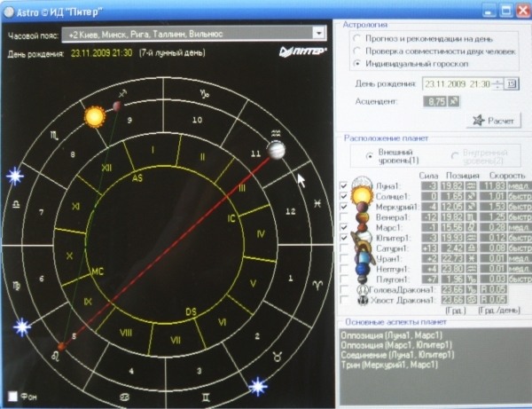
Task: Click the Sun icon in the planet list
Action: [362, 196]
